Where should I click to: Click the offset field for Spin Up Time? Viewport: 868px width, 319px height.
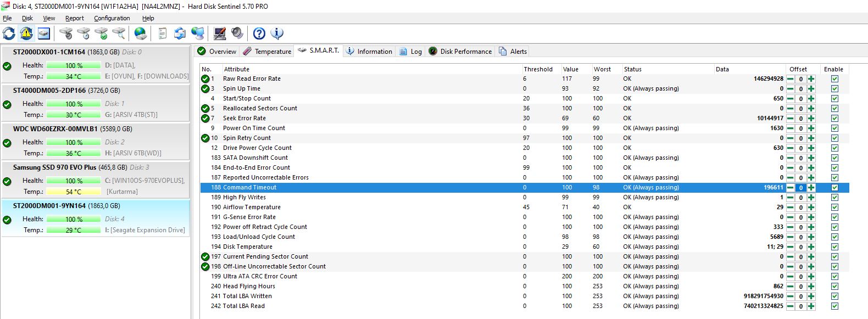801,89
